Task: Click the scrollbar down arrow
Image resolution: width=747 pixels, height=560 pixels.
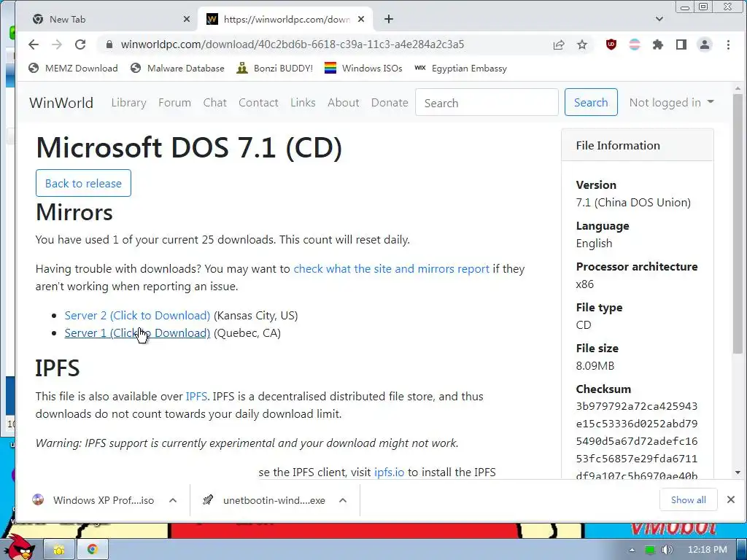Action: [x=738, y=472]
